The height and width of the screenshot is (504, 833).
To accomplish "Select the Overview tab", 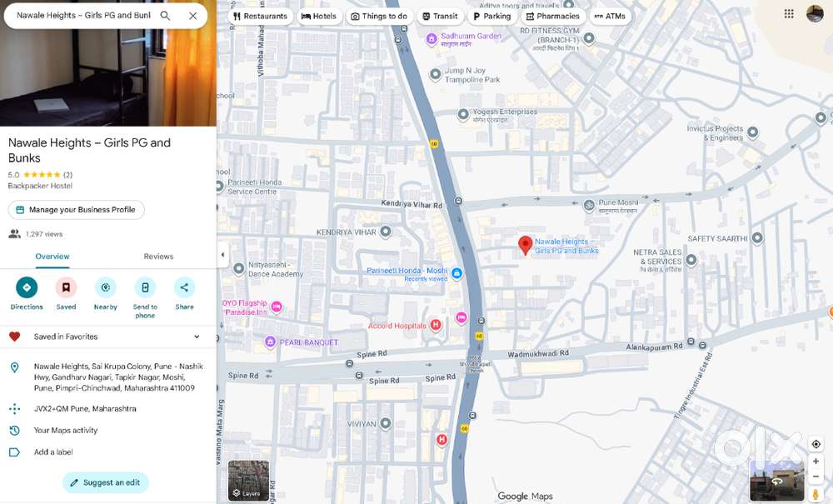I will coord(52,257).
